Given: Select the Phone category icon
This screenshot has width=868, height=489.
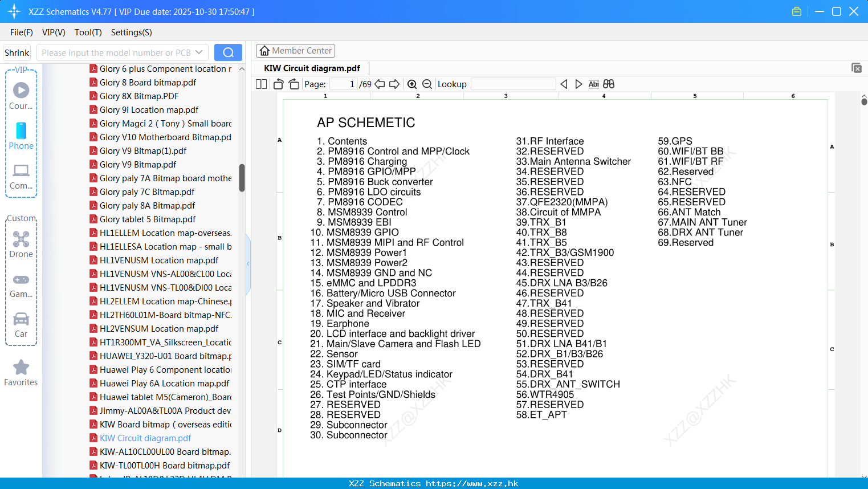Looking at the screenshot, I should point(21,131).
